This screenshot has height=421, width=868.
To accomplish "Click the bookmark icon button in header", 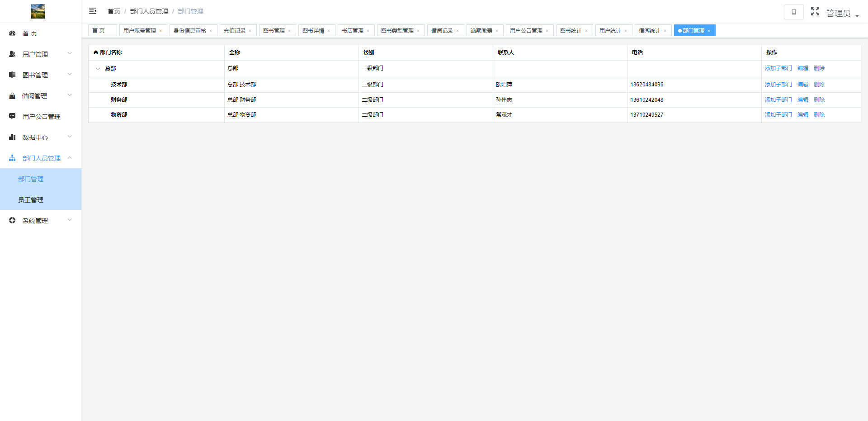I will click(793, 12).
